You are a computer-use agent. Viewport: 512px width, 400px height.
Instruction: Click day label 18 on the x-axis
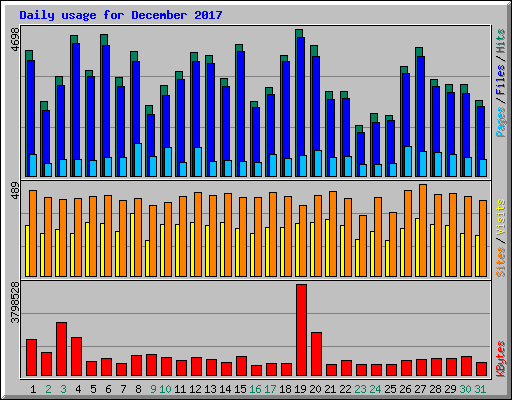click(x=285, y=389)
